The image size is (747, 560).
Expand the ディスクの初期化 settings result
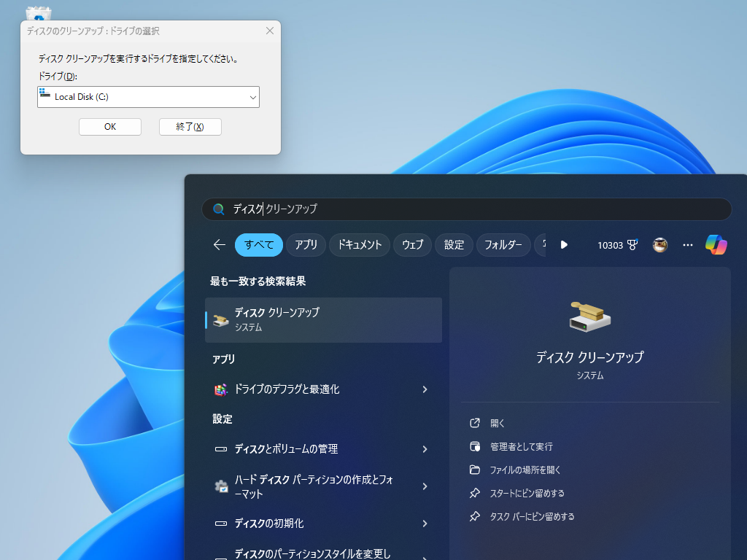click(x=424, y=524)
